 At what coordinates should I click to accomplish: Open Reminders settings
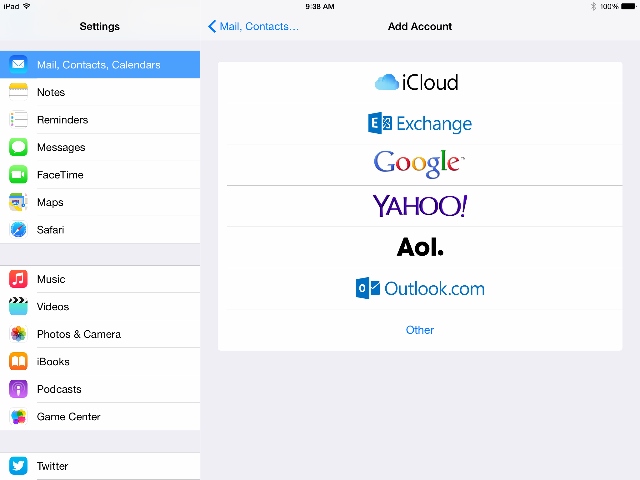[100, 120]
